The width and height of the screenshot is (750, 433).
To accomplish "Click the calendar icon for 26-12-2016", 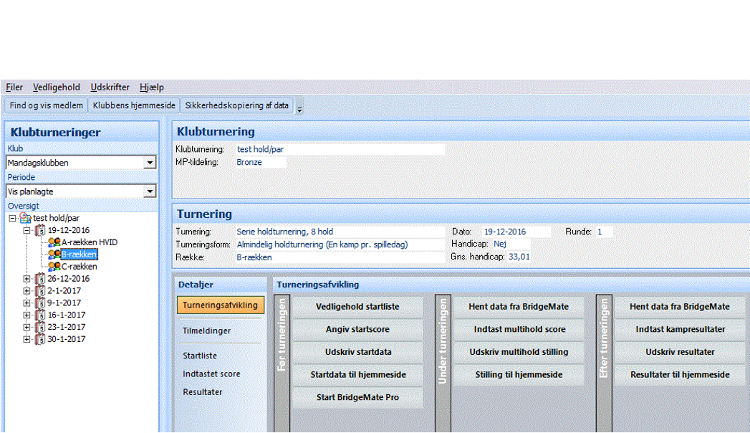I will click(x=39, y=279).
